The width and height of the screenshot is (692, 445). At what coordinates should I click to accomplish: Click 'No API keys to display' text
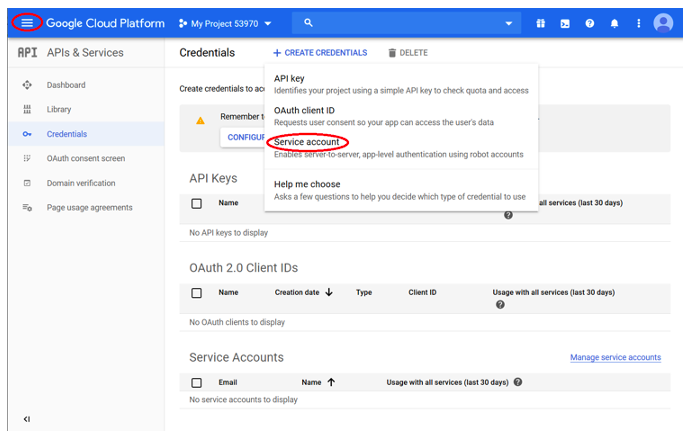click(x=229, y=233)
